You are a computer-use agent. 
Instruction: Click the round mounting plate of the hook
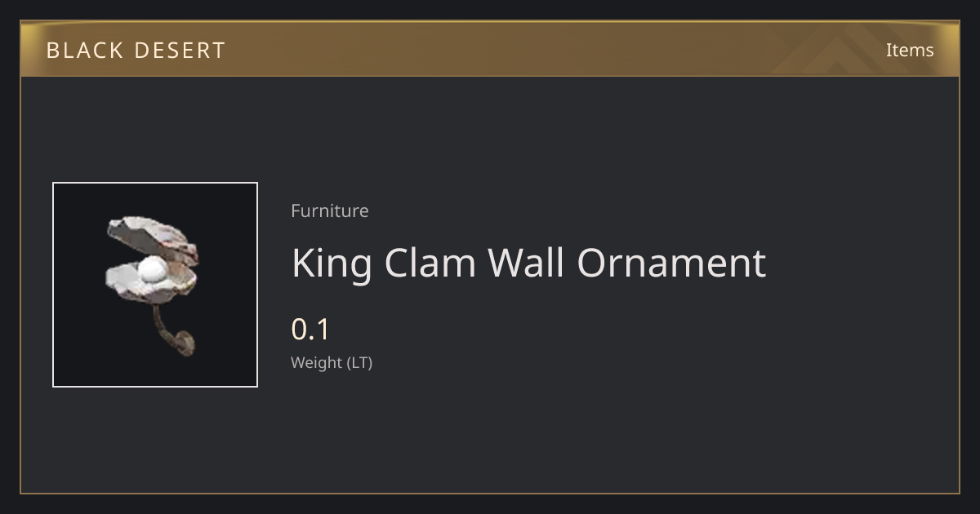[184, 343]
